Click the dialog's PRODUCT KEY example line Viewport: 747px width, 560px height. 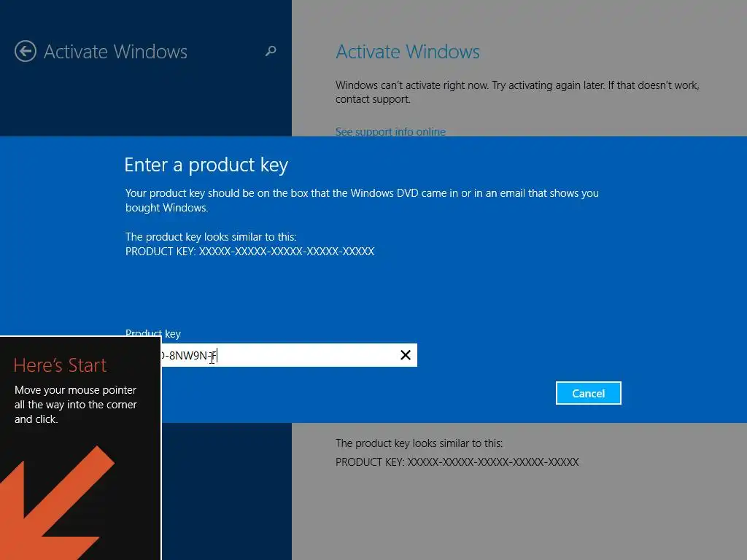[249, 252]
